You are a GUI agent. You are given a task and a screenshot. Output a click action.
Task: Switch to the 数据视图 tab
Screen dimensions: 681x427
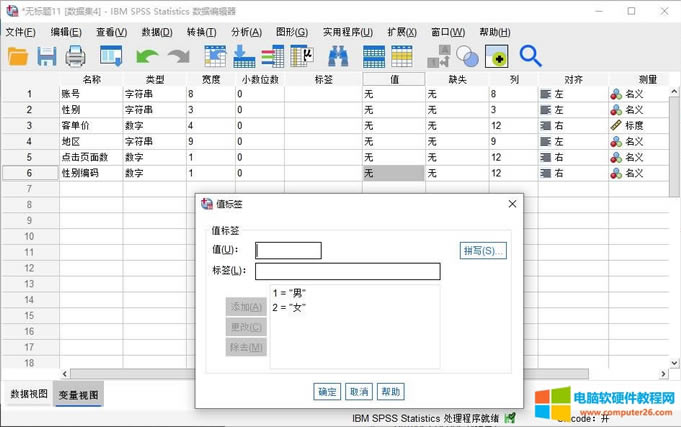point(28,394)
